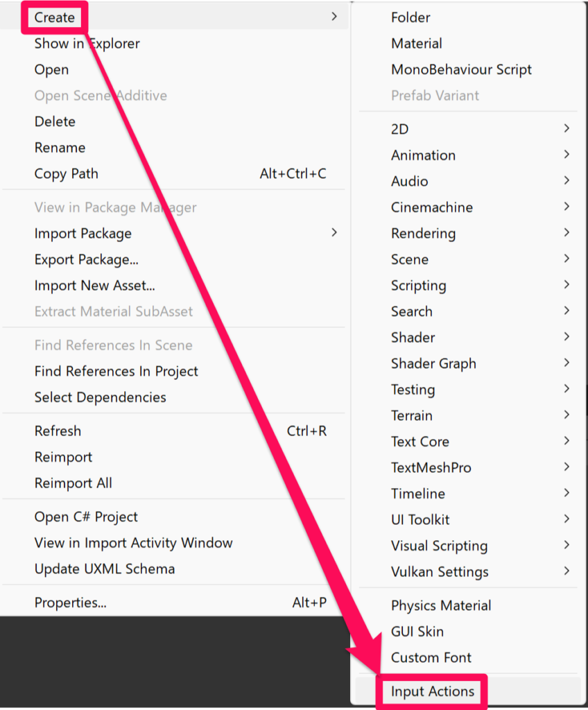Open the Shader Graph submenu
The width and height of the screenshot is (588, 710).
tap(433, 363)
